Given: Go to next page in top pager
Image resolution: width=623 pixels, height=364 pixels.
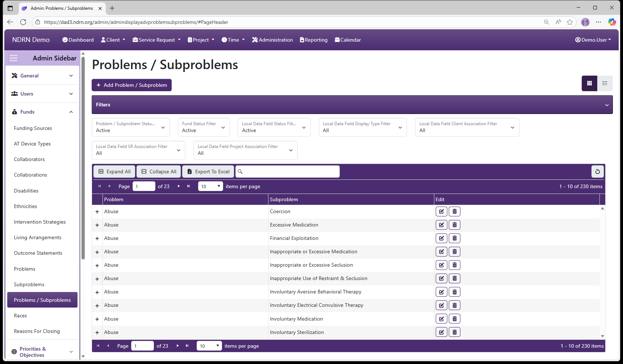Looking at the screenshot, I should 179,186.
